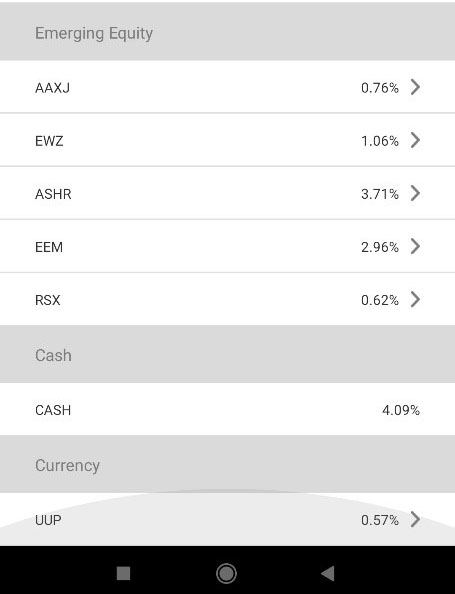
Task: Click the arrow beside EEM 2.96%
Action: 416,246
